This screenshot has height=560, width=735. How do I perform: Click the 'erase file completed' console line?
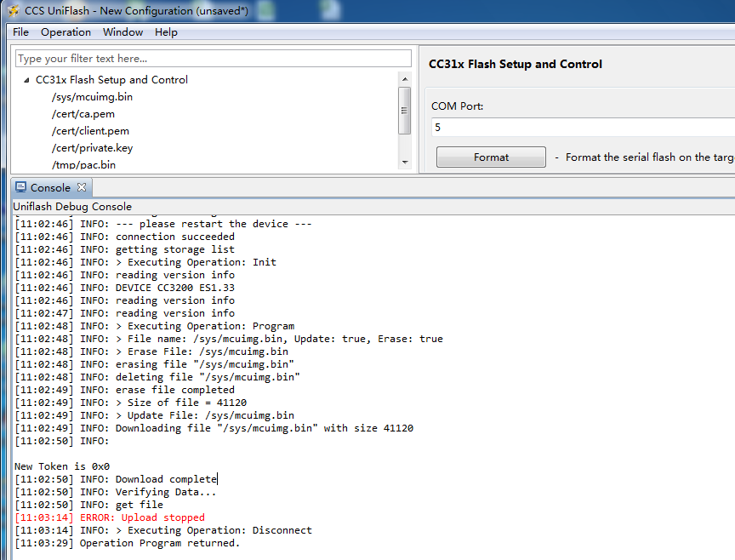(125, 390)
